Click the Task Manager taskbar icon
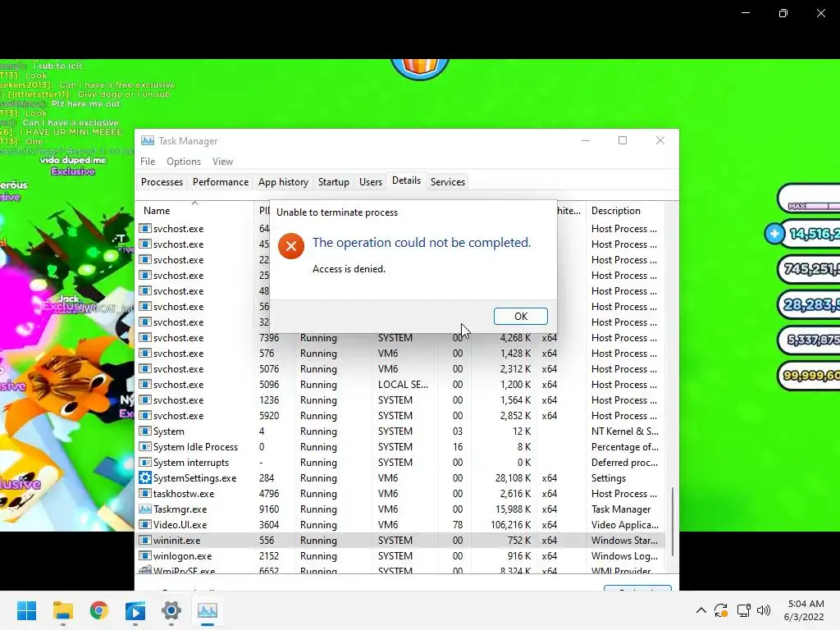Screen dimensions: 840x630 click(208, 610)
